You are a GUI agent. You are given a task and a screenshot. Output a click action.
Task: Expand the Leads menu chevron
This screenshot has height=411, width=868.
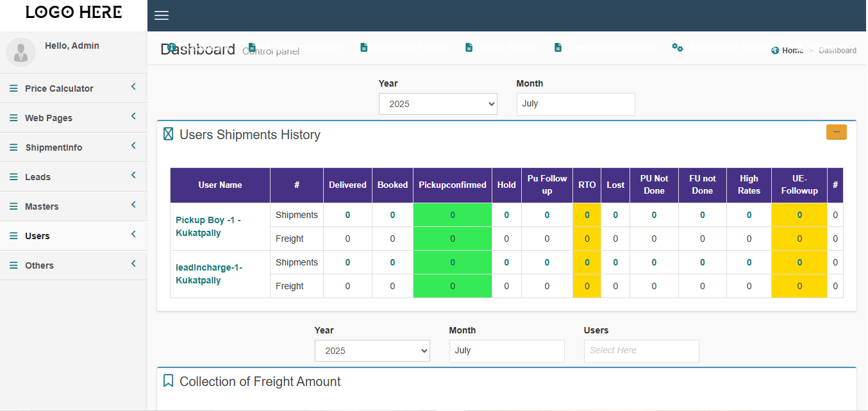pyautogui.click(x=133, y=175)
